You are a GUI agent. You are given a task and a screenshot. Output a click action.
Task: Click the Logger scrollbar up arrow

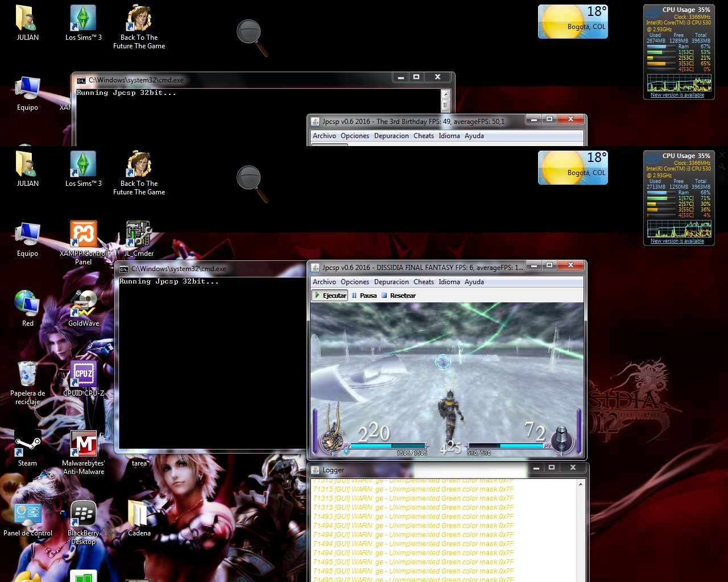(x=581, y=484)
